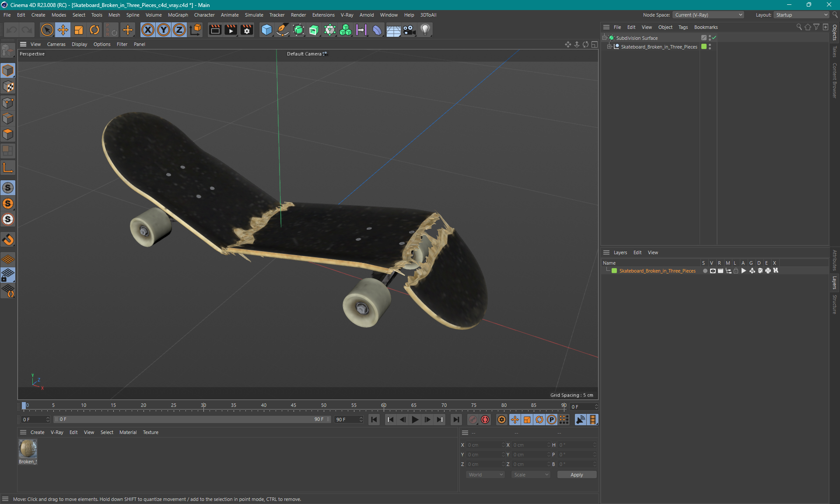The image size is (840, 504).
Task: Switch to Texture mode
Action: (x=8, y=87)
